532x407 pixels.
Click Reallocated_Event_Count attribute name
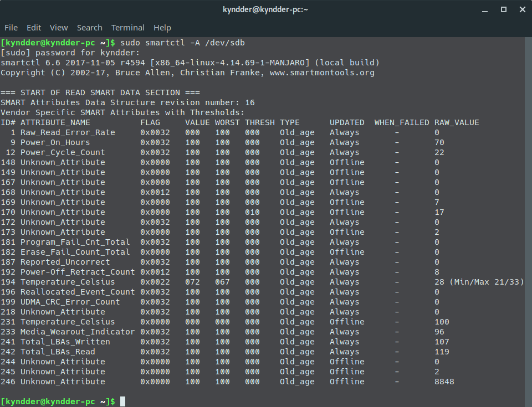tap(78, 292)
